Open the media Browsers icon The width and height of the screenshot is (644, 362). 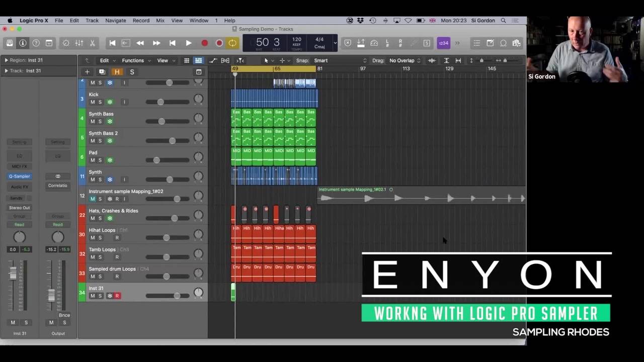(516, 43)
